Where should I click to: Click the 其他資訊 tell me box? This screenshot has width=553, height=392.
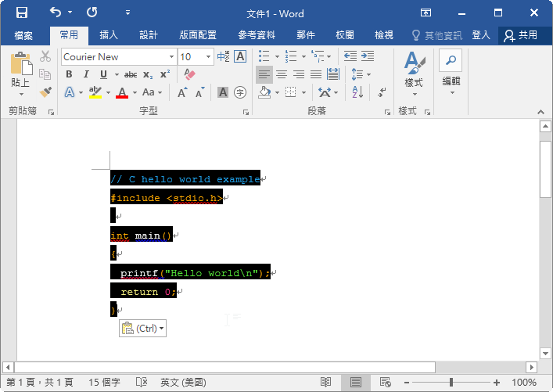point(437,35)
